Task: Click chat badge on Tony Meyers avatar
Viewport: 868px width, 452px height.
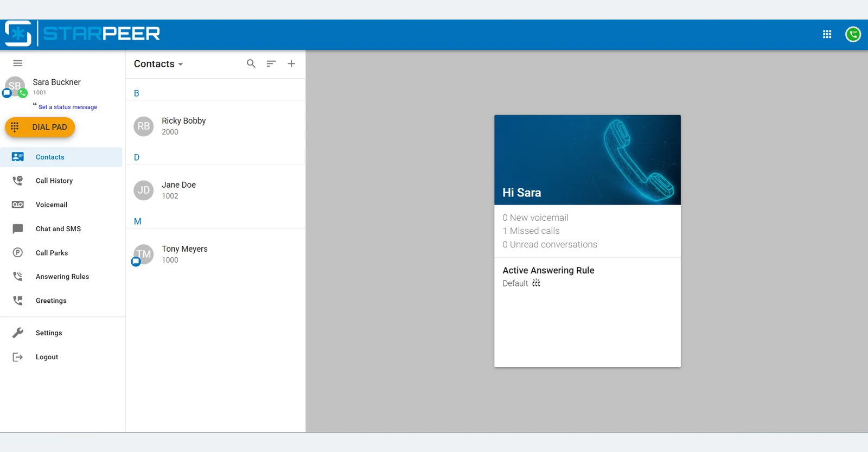Action: pos(136,262)
